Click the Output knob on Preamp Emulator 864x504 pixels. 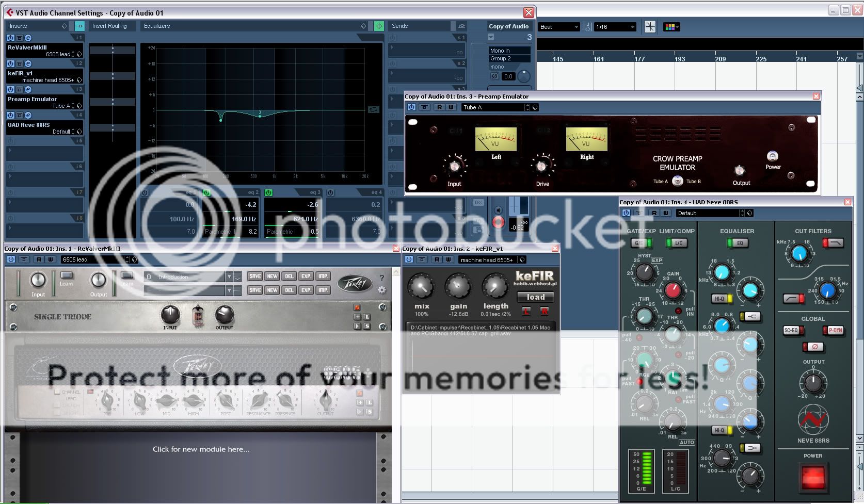(x=740, y=171)
